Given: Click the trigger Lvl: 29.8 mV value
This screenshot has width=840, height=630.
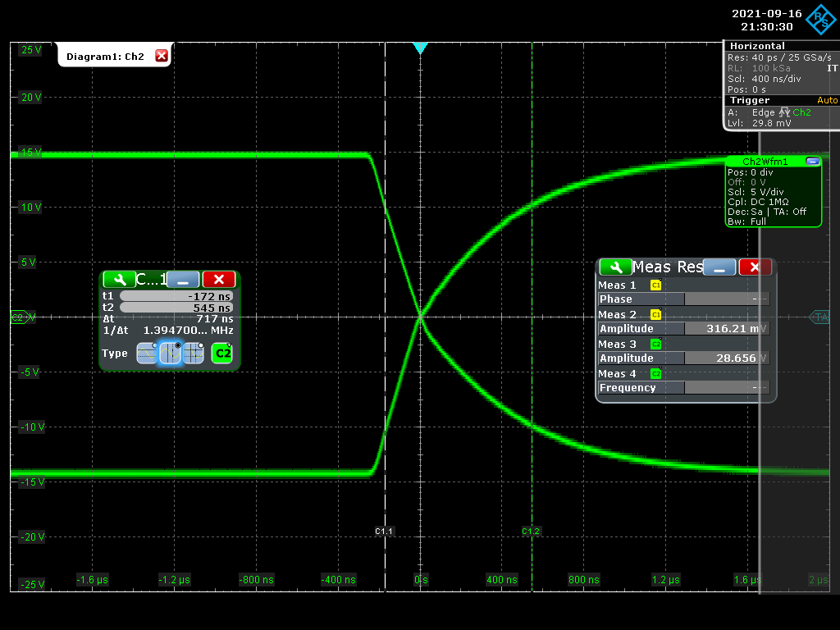Looking at the screenshot, I should click(x=759, y=123).
